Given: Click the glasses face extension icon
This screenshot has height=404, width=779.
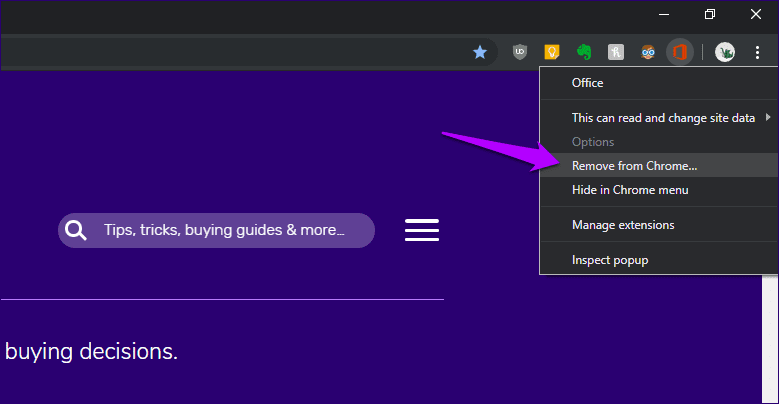Looking at the screenshot, I should pyautogui.click(x=648, y=52).
